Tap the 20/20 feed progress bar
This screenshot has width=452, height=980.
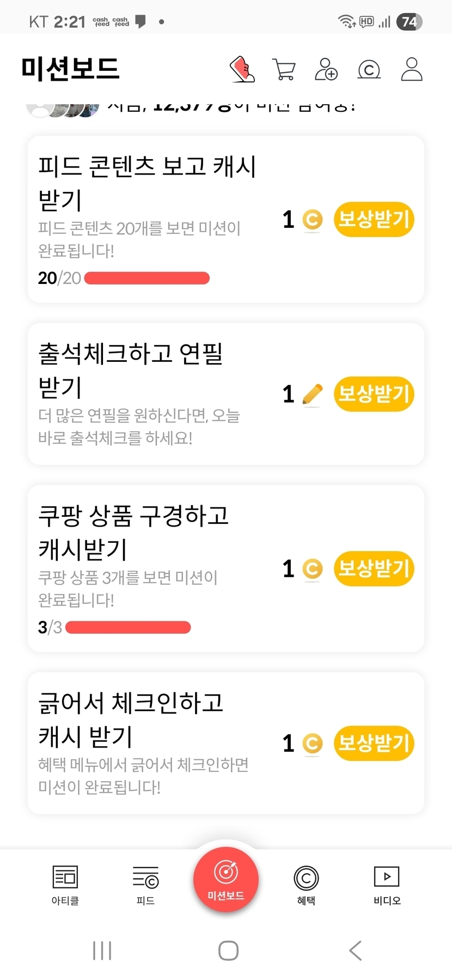(147, 279)
